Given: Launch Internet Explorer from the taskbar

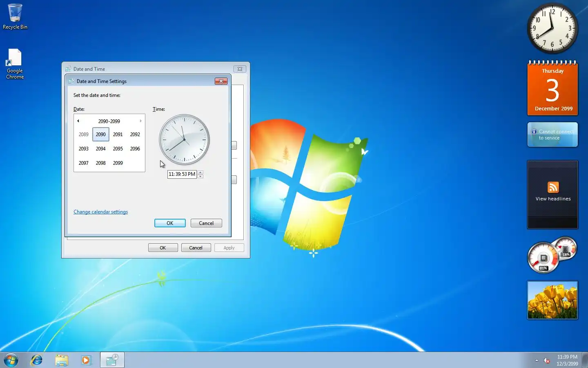Looking at the screenshot, I should coord(37,360).
